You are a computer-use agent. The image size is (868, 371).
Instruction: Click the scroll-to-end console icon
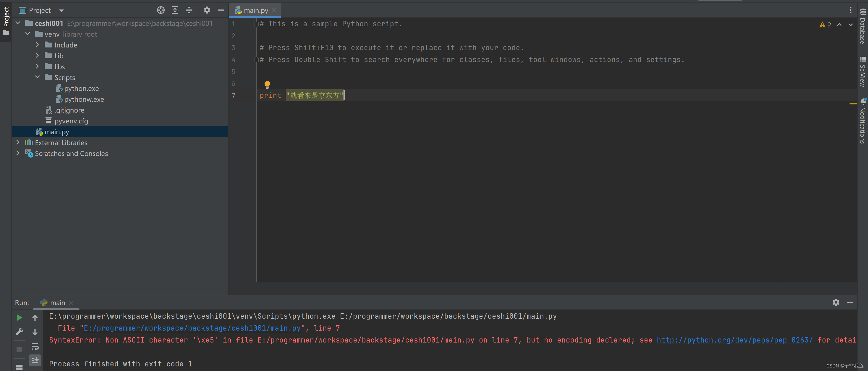coord(35,360)
